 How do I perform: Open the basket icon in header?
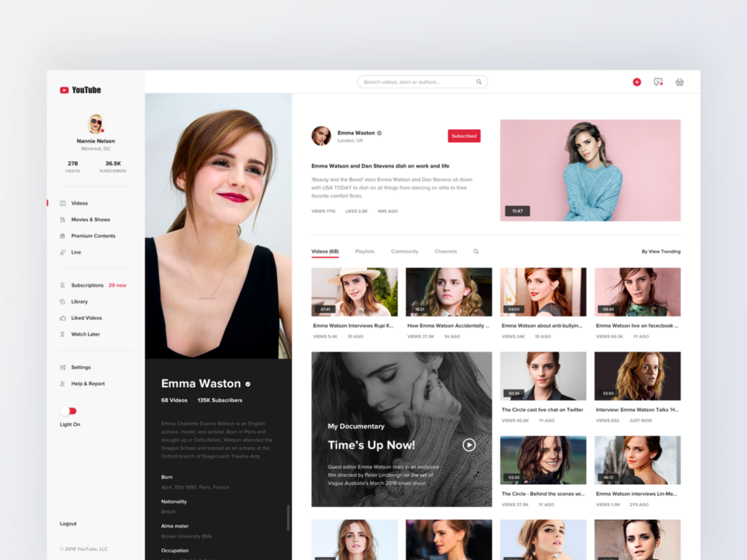[680, 82]
